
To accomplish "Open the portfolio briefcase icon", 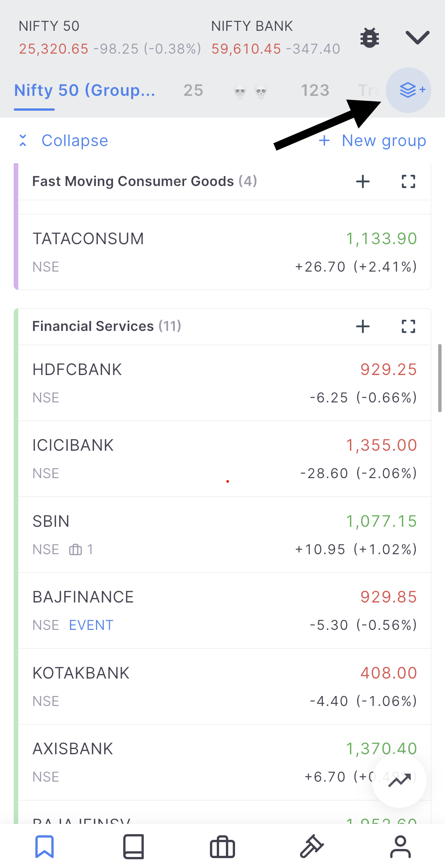I will point(222,847).
